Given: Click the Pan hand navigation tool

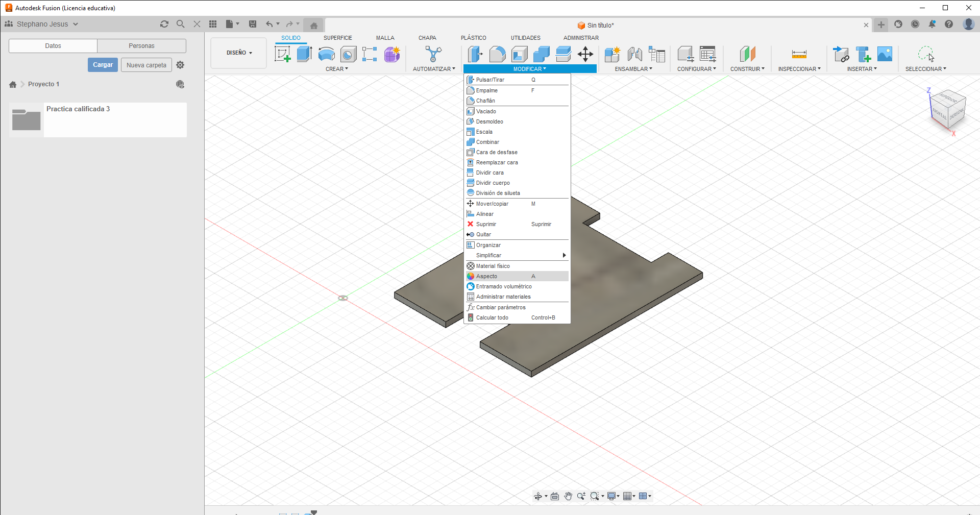Looking at the screenshot, I should (x=568, y=496).
